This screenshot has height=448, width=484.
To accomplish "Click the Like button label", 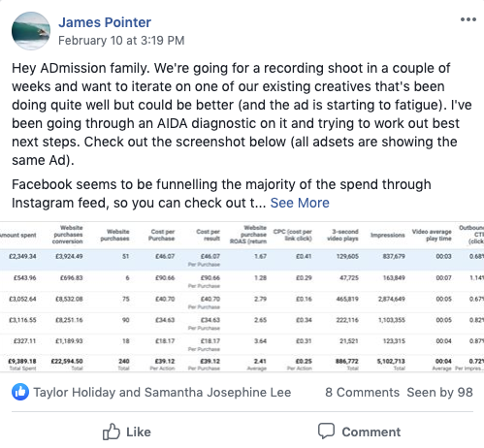I will click(x=139, y=432).
